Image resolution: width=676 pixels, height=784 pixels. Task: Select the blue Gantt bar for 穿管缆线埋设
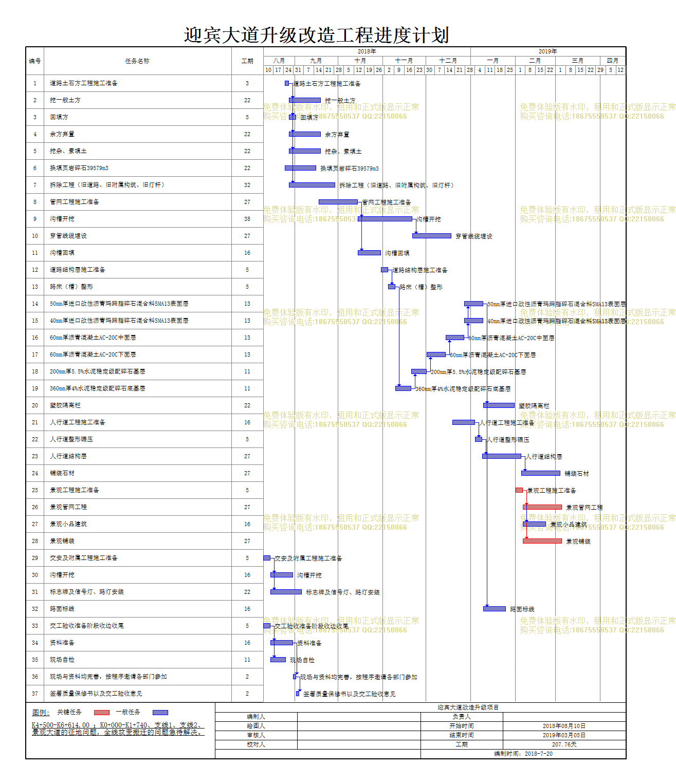(x=432, y=236)
